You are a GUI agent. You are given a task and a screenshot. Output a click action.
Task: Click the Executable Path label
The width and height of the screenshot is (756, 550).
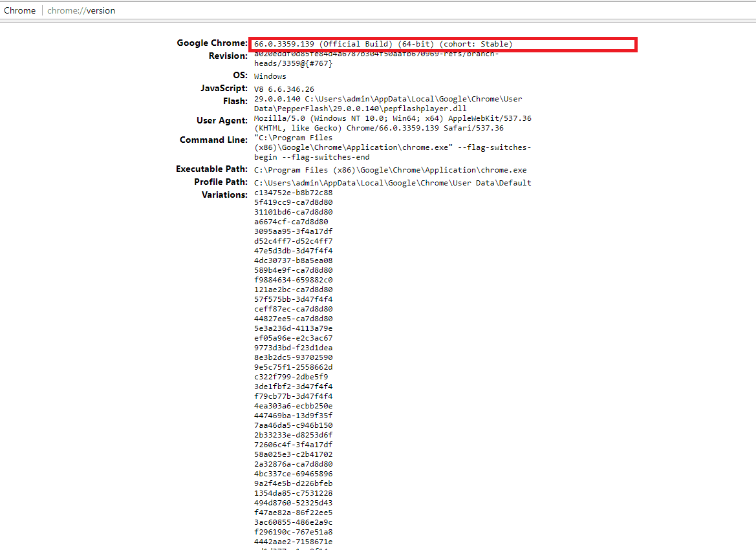211,169
